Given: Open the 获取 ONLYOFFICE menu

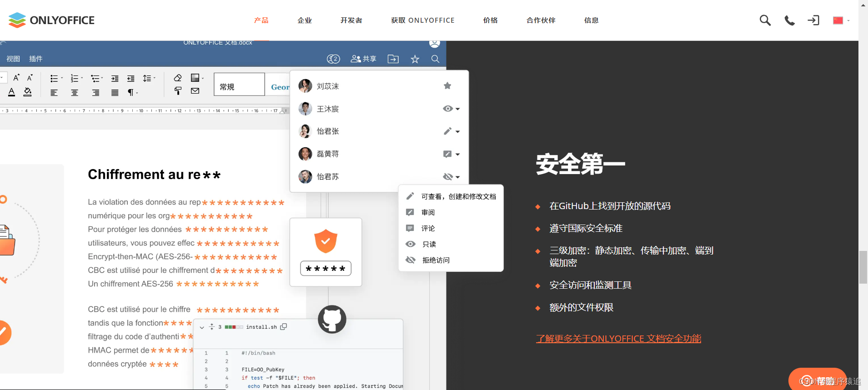Looking at the screenshot, I should pos(423,20).
